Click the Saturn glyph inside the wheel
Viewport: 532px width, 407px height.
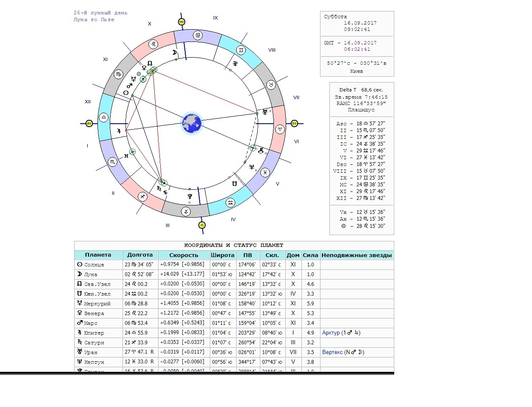pos(159,188)
